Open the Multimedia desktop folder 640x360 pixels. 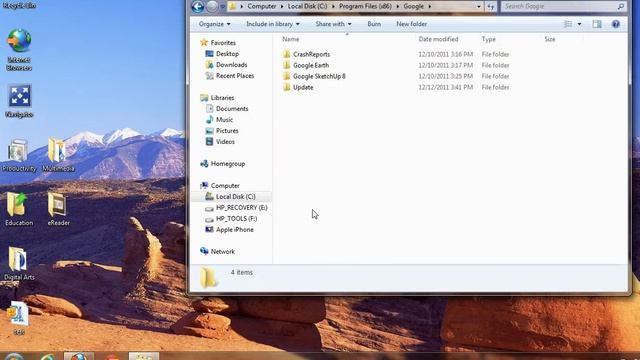[x=58, y=156]
